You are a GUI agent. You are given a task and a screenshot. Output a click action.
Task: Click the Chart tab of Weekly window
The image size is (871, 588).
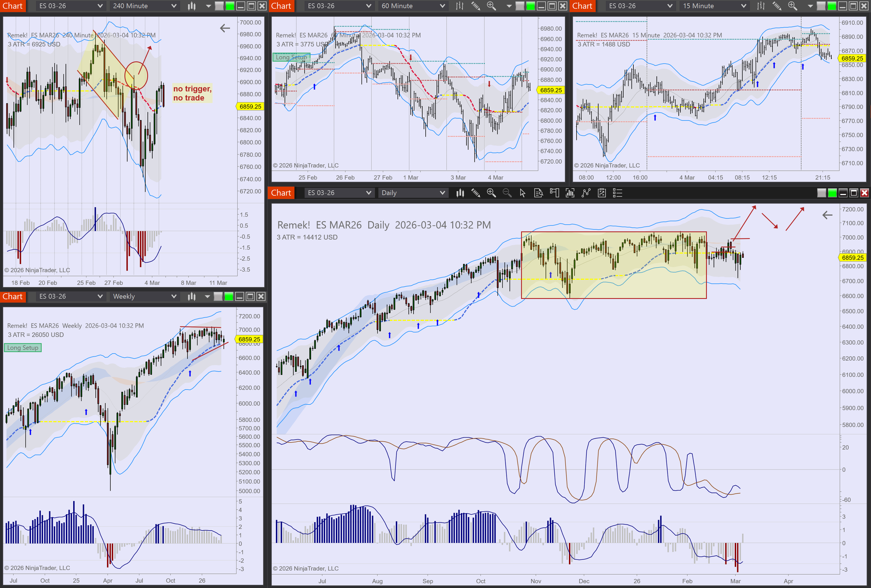point(13,296)
